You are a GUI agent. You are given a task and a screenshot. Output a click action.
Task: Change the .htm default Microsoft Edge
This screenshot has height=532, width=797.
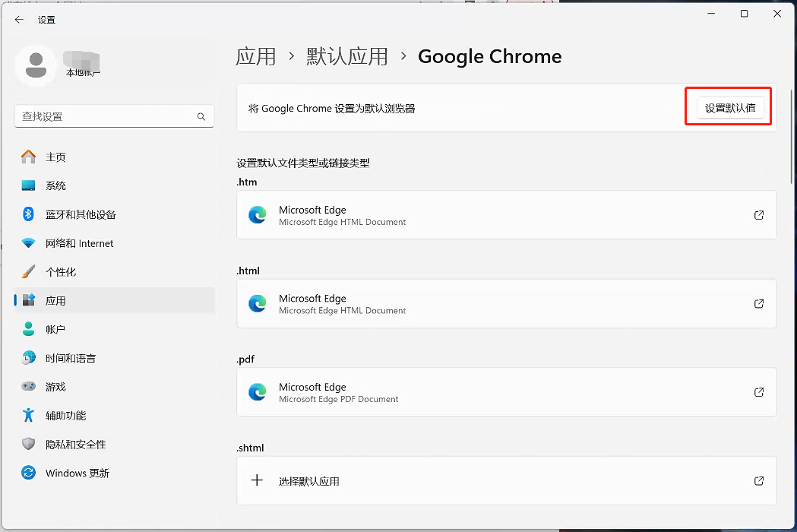(x=506, y=215)
